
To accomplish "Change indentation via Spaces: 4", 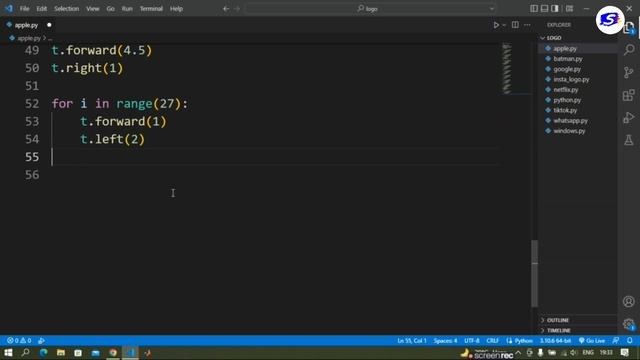I will 445,341.
